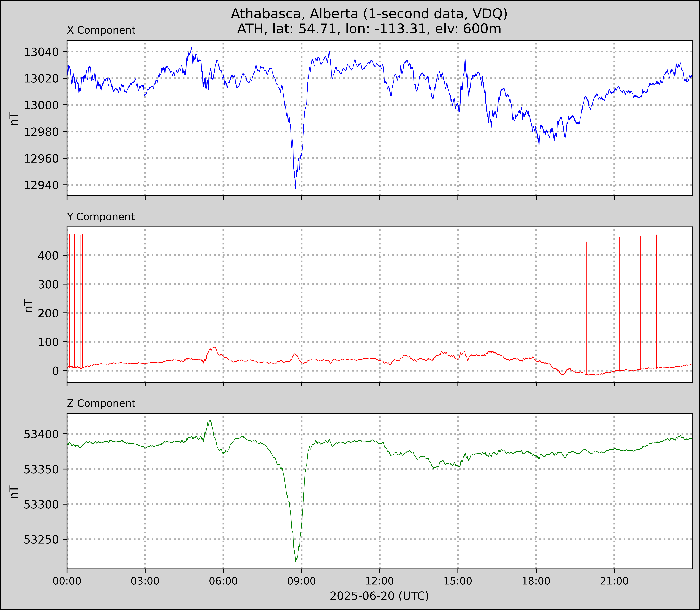Click the 21:00 time tick label
700x610 pixels.
(x=614, y=581)
